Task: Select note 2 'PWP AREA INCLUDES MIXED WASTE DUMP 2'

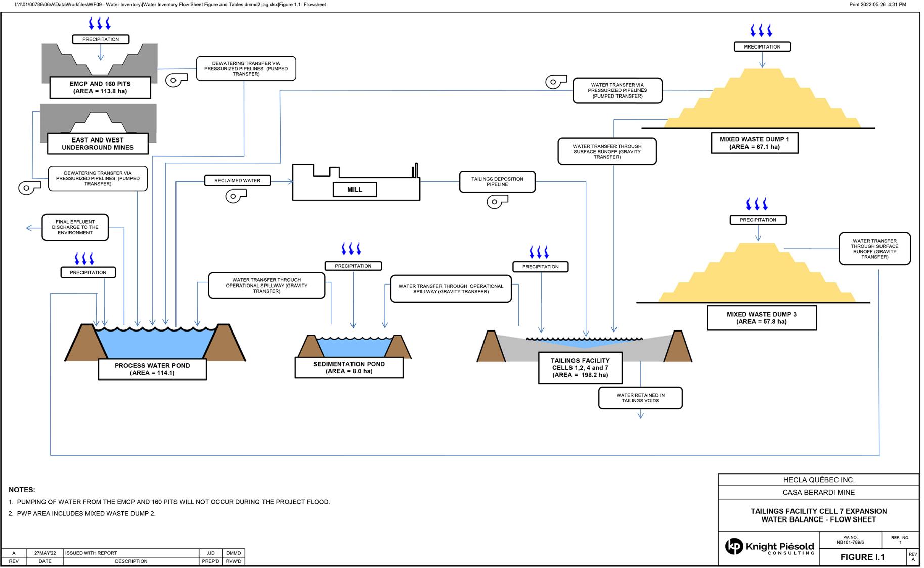Action: 82,513
